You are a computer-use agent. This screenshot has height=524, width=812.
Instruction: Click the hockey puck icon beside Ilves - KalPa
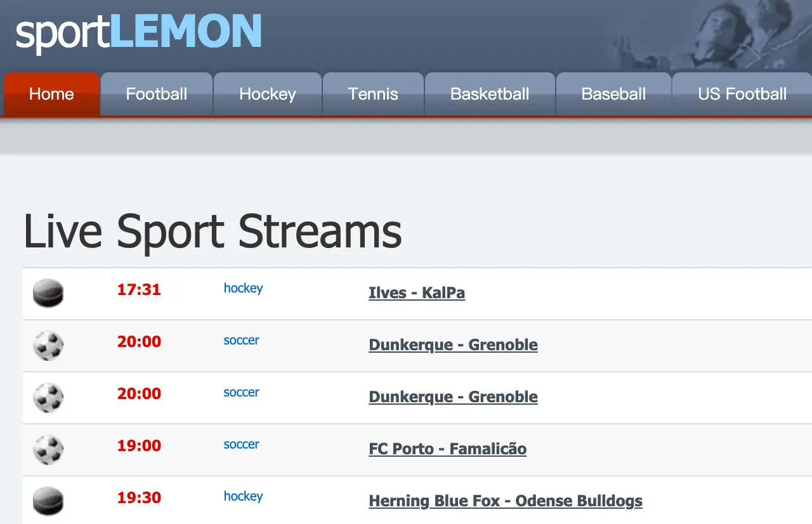48,293
